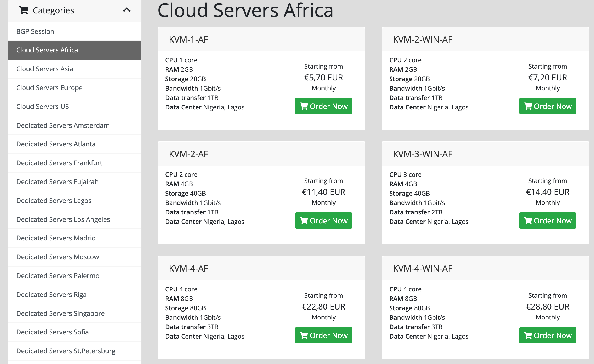Click cart icon on KVM-4-WIN-AF Order Now

click(x=528, y=335)
